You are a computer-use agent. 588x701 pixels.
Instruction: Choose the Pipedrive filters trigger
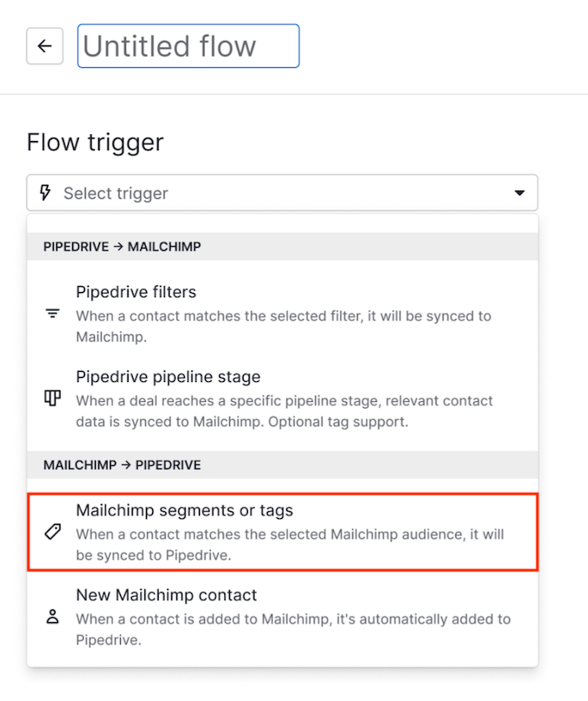(136, 292)
